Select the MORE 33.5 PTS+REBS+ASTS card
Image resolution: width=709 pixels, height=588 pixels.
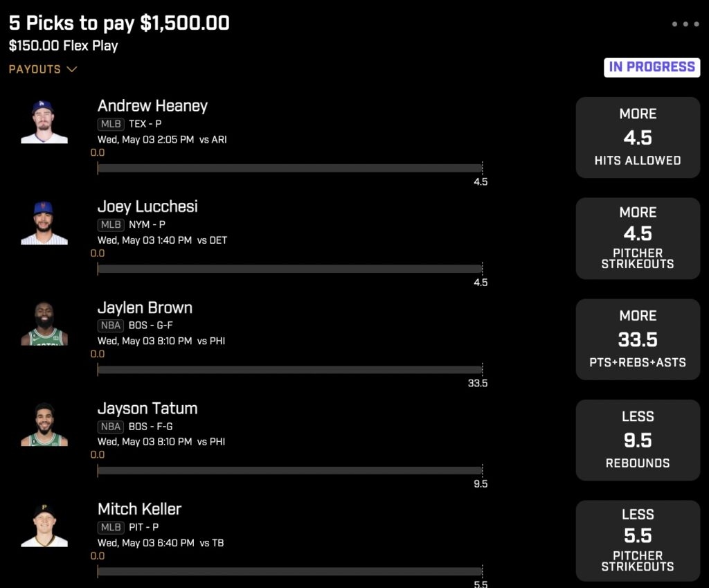638,339
